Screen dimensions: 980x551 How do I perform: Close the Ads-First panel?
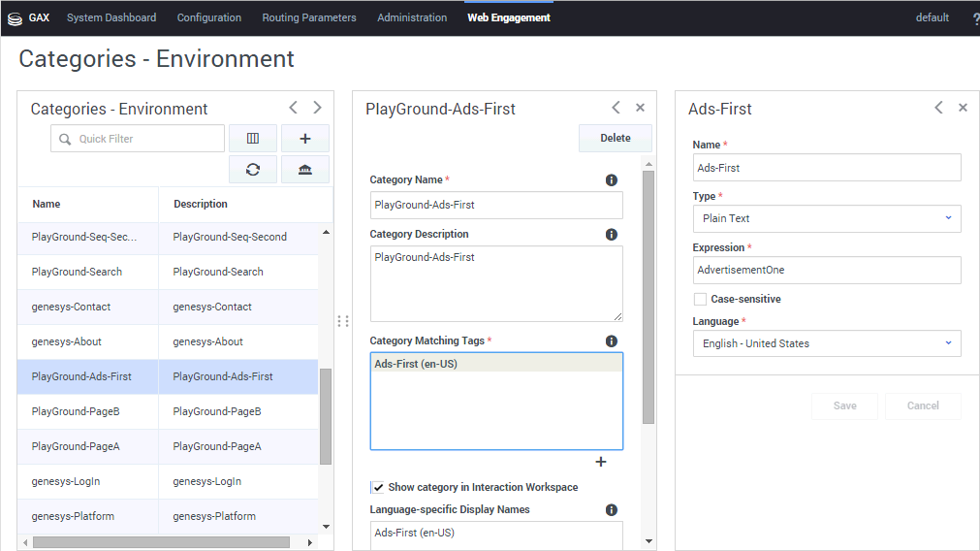coord(963,108)
